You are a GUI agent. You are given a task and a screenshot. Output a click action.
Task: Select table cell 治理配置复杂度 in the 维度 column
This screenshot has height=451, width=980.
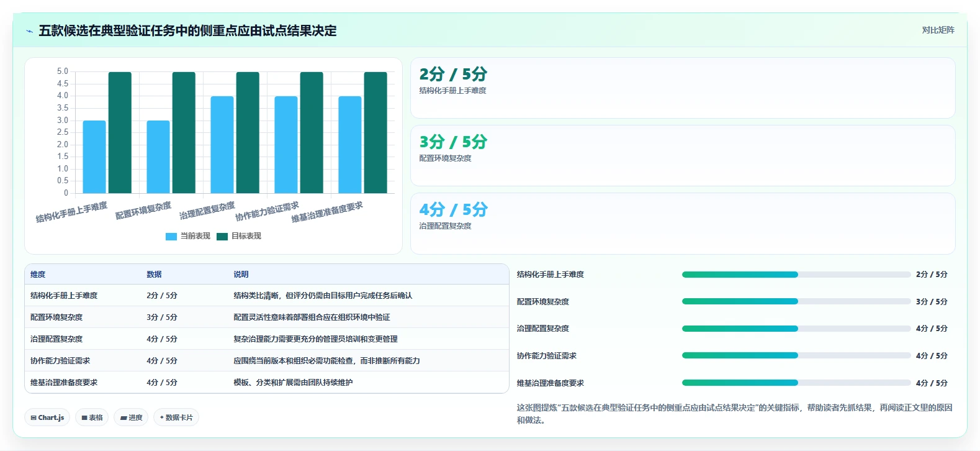coord(56,339)
